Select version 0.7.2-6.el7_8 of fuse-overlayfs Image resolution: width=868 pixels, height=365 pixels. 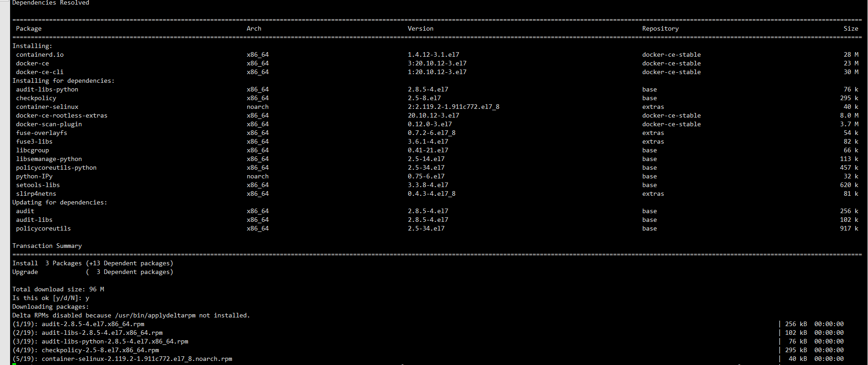point(432,133)
